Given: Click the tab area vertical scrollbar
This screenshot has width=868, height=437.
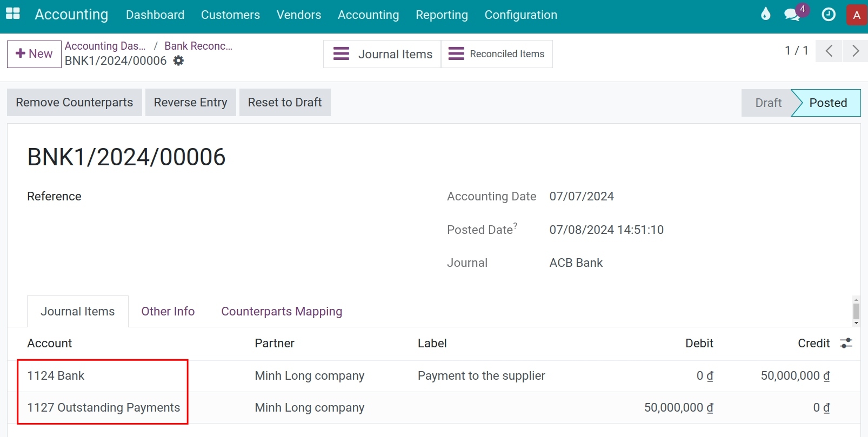Looking at the screenshot, I should (856, 311).
